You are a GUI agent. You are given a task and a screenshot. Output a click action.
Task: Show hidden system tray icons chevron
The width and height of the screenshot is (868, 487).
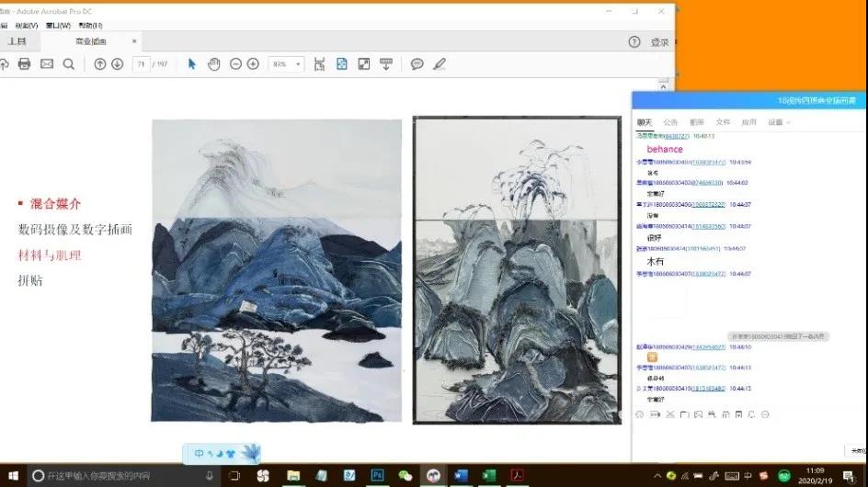(x=657, y=476)
